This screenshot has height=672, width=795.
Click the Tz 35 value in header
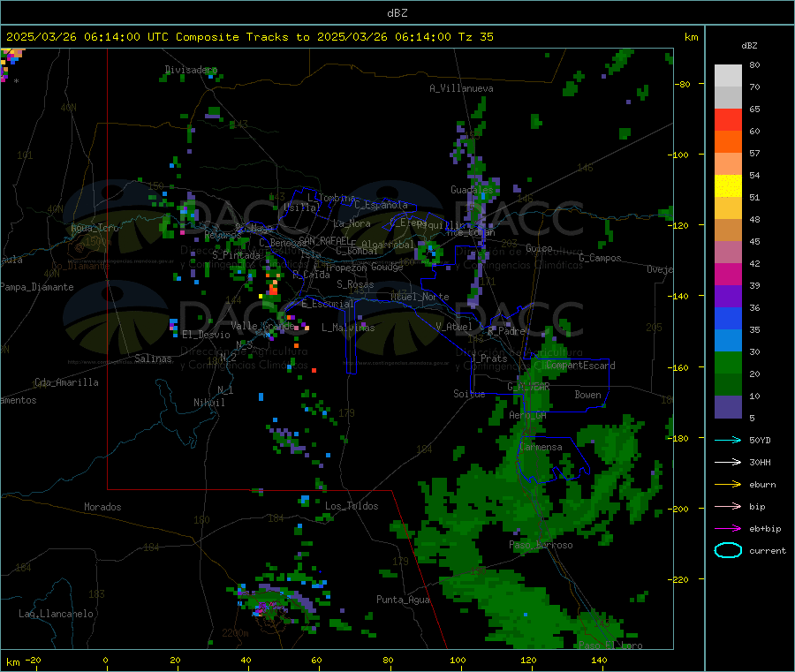[x=475, y=37]
